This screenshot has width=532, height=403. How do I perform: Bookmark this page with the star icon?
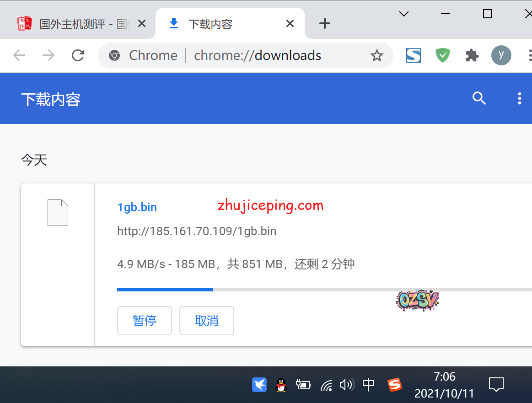pyautogui.click(x=376, y=56)
